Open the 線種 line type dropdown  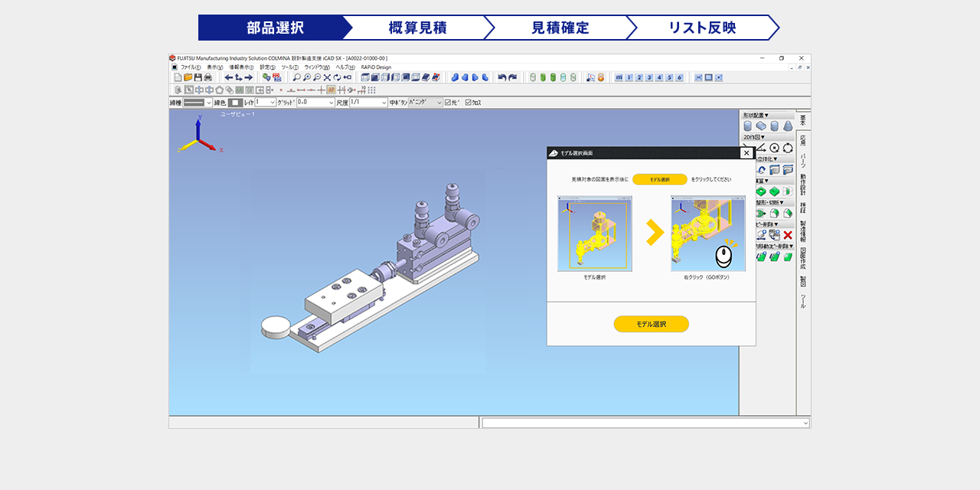198,102
